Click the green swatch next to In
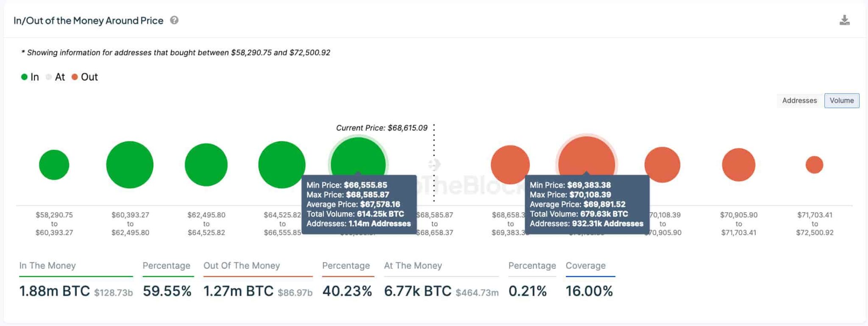Image resolution: width=868 pixels, height=326 pixels. (25, 77)
